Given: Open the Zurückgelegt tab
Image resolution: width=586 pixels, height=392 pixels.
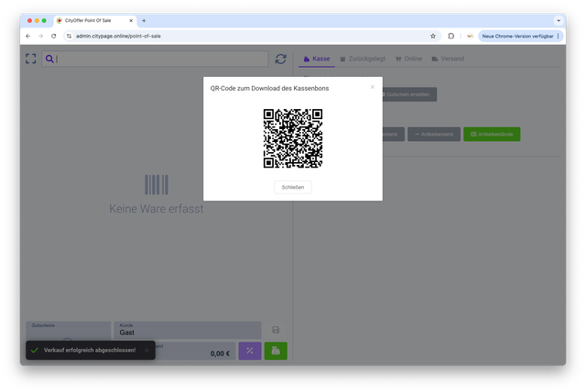Looking at the screenshot, I should click(363, 59).
